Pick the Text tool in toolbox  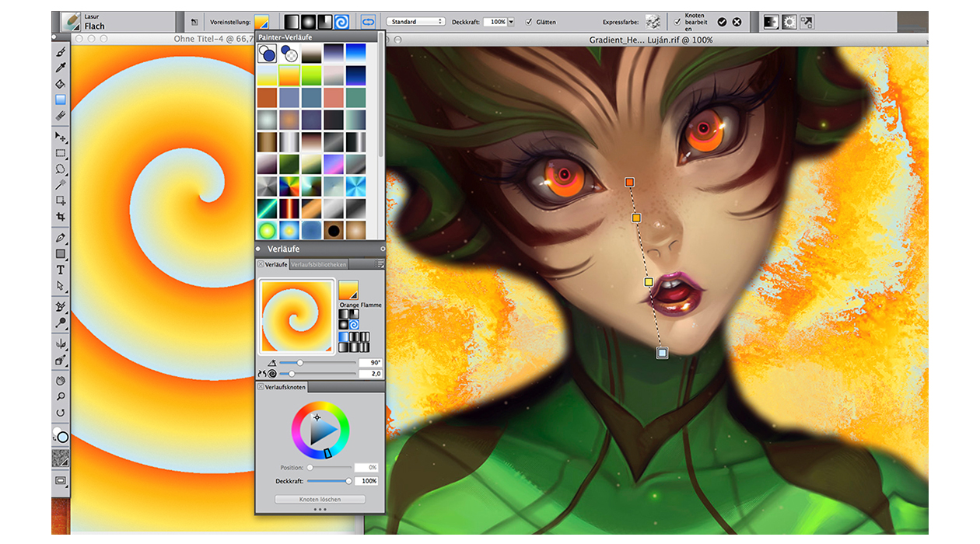pyautogui.click(x=61, y=270)
